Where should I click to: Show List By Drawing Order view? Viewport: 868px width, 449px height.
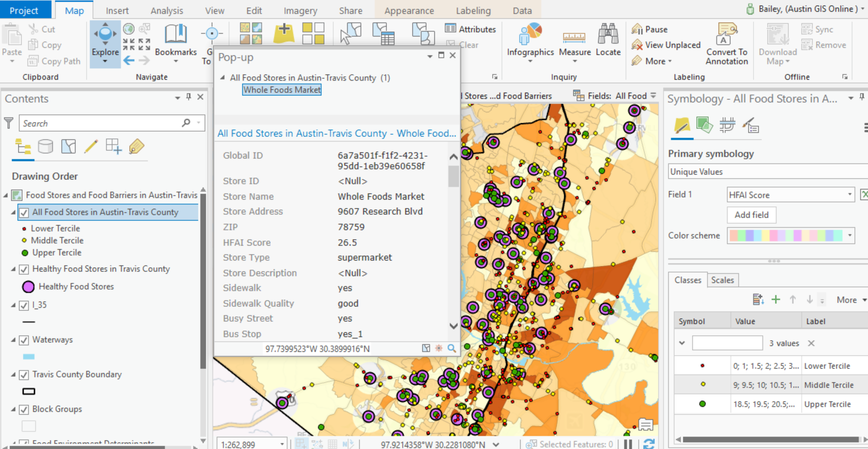(23, 147)
